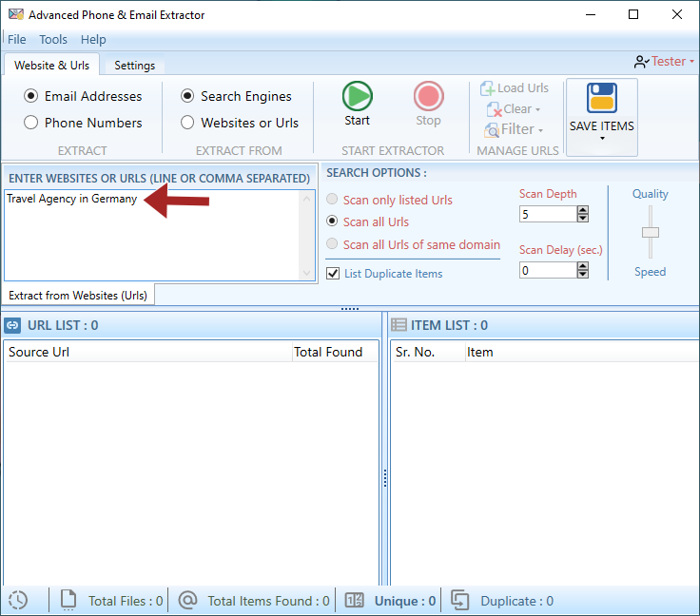Open the Tools menu
Screen dimensions: 700x616
(x=53, y=40)
